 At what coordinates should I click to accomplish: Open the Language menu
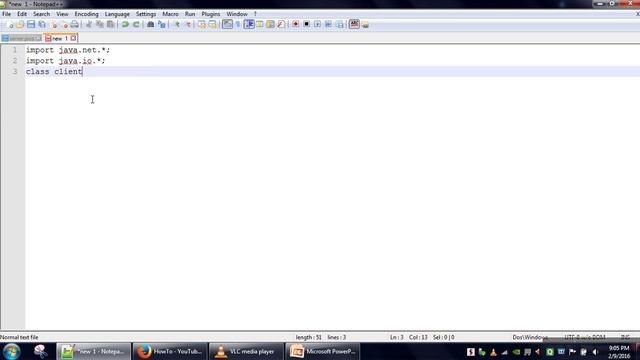[x=117, y=14]
